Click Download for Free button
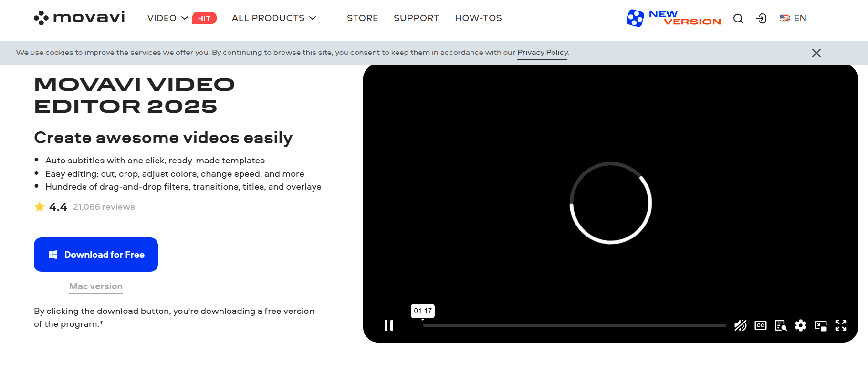The width and height of the screenshot is (868, 366). [96, 255]
